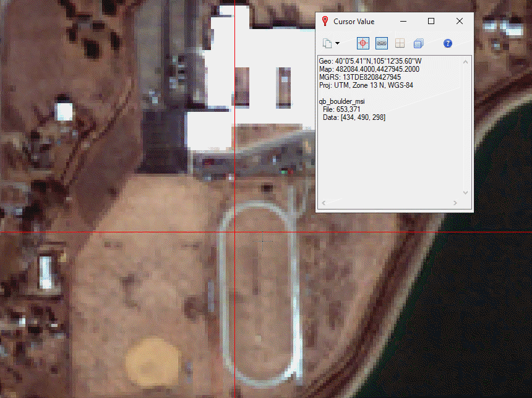Image resolution: width=532 pixels, height=398 pixels.
Task: Toggle the red crosshair display button
Action: [x=363, y=43]
